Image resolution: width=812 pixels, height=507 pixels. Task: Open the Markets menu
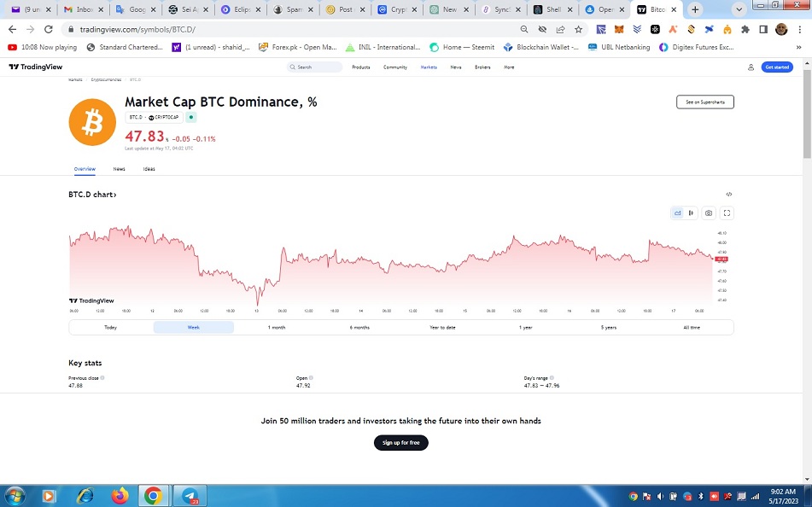pos(429,67)
